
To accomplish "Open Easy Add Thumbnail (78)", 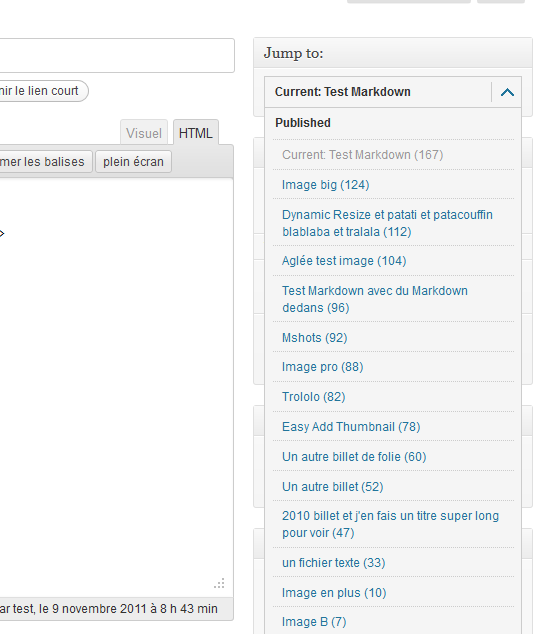I will pyautogui.click(x=351, y=427).
